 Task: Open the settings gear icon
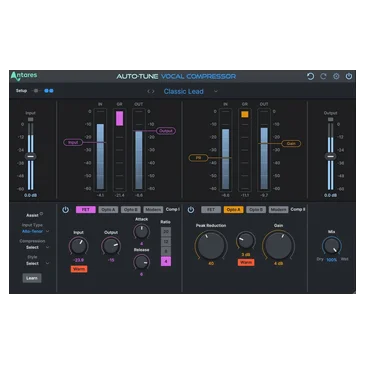pyautogui.click(x=336, y=76)
